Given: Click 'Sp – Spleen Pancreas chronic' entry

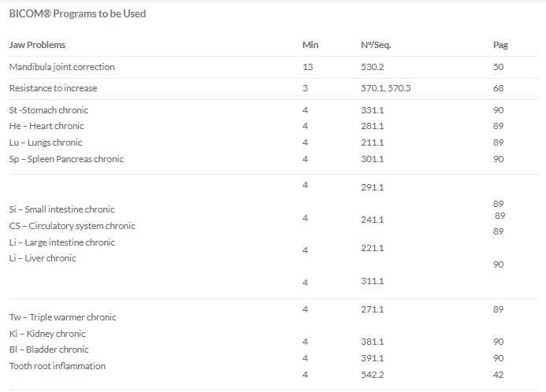Looking at the screenshot, I should 66,159.
